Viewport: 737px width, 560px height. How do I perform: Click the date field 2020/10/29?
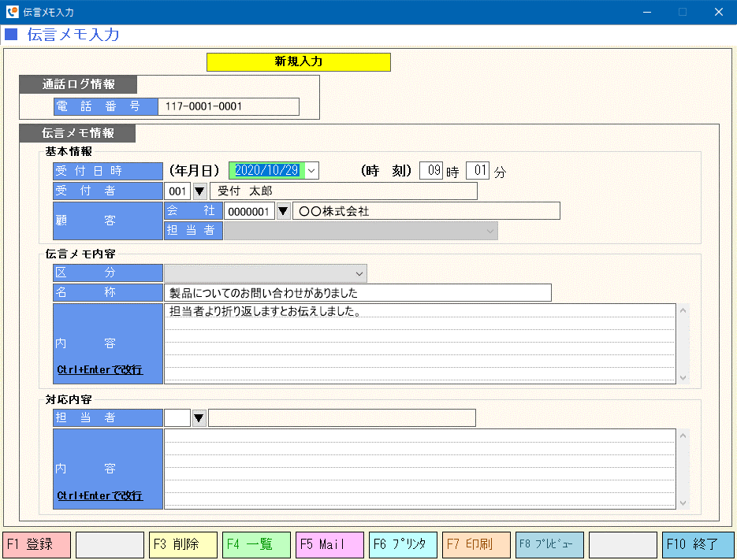(x=267, y=171)
